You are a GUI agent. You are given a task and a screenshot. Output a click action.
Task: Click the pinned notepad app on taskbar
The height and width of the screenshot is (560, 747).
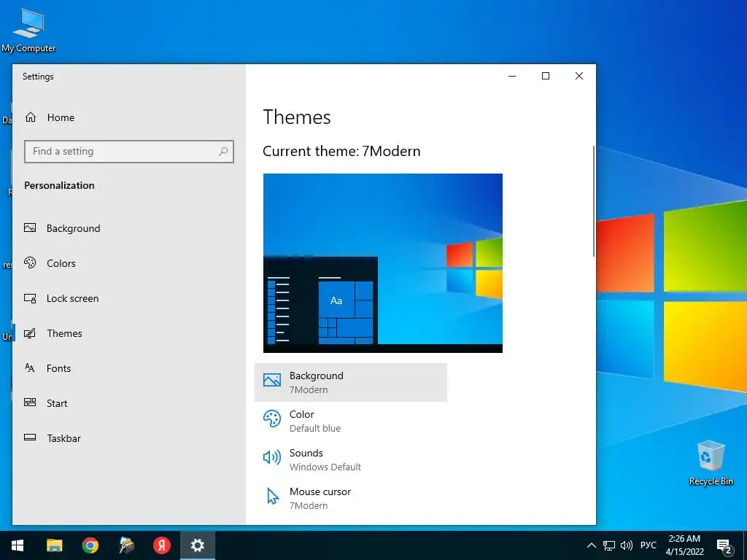[126, 545]
